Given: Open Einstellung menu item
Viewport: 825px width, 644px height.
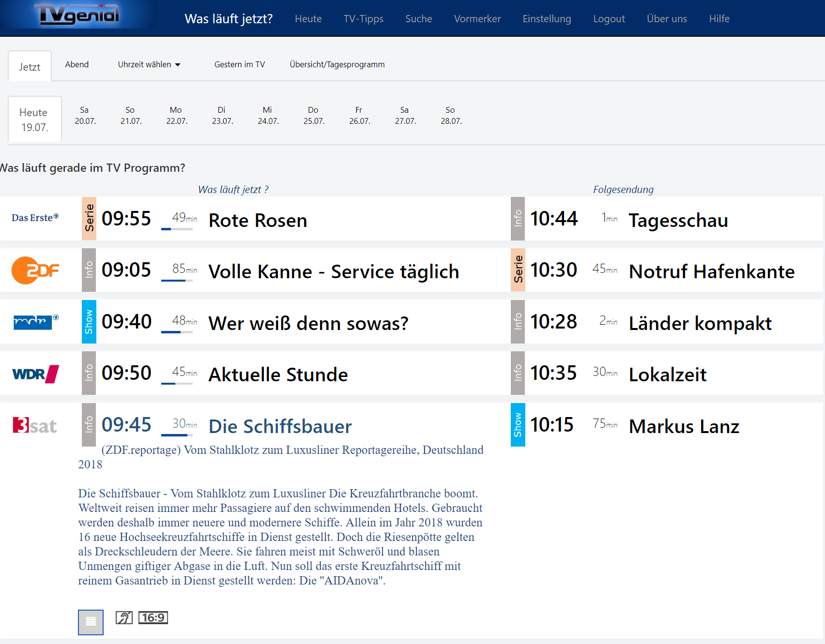Looking at the screenshot, I should (x=547, y=19).
